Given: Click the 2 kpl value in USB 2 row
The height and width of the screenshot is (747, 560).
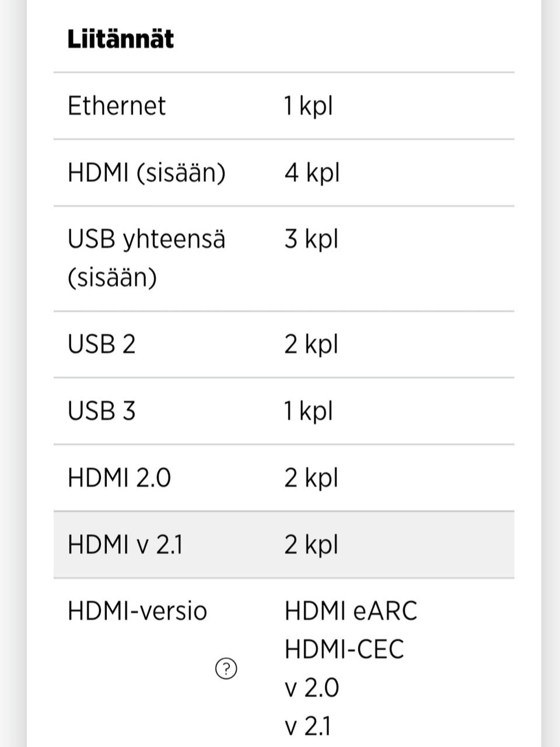Looking at the screenshot, I should [x=311, y=344].
